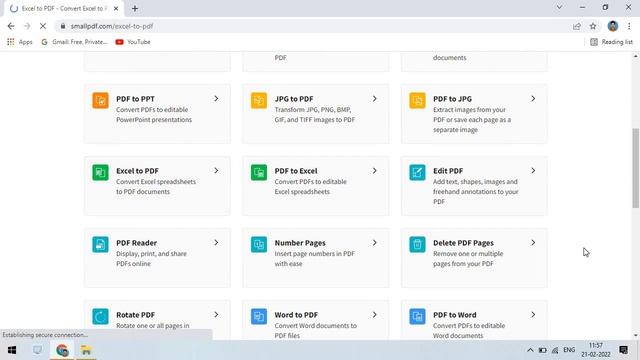640x360 pixels.
Task: Click the ENG language indicator
Action: click(569, 350)
